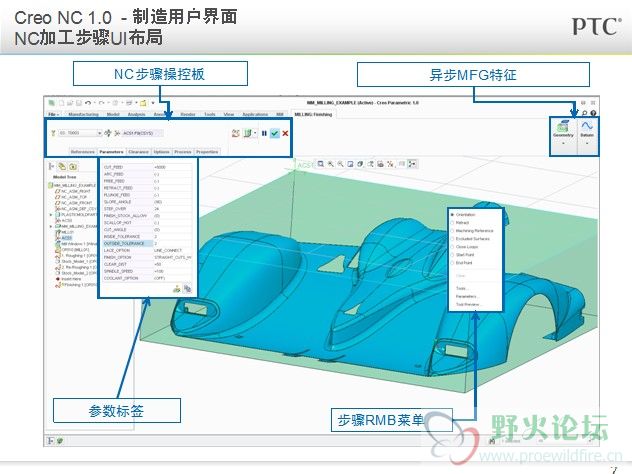Open the Analysis ribbon tab
The image size is (632, 474).
[x=137, y=114]
